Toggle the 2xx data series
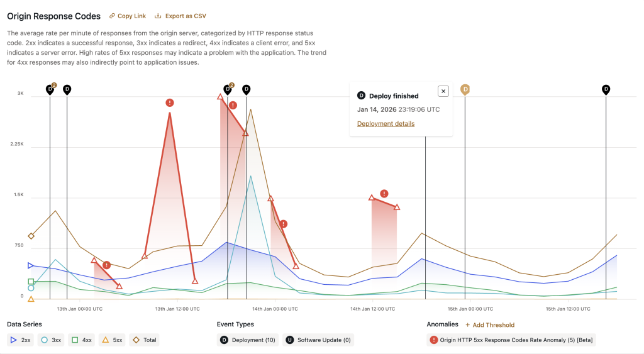The width and height of the screenshot is (644, 354). pos(21,340)
